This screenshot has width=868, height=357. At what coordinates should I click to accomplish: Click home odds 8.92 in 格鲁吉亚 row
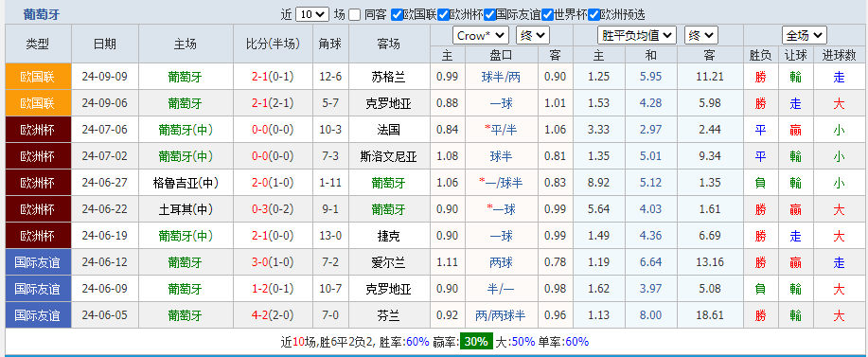tap(599, 183)
